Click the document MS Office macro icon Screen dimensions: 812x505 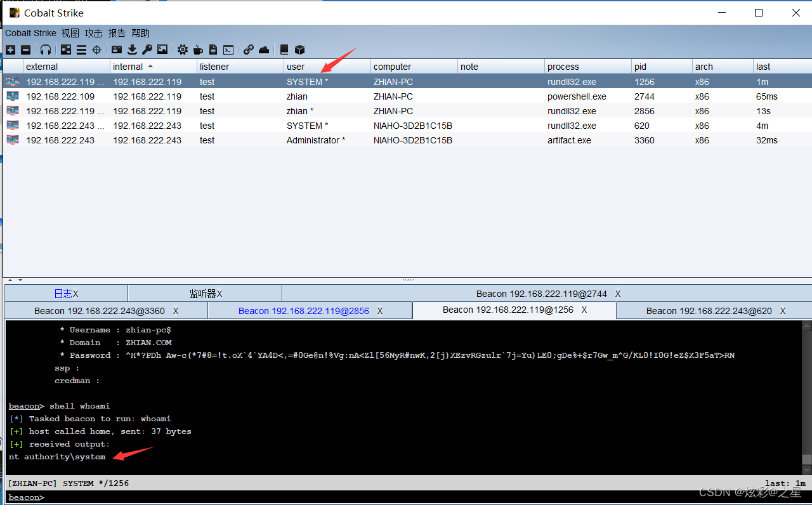pyautogui.click(x=213, y=49)
